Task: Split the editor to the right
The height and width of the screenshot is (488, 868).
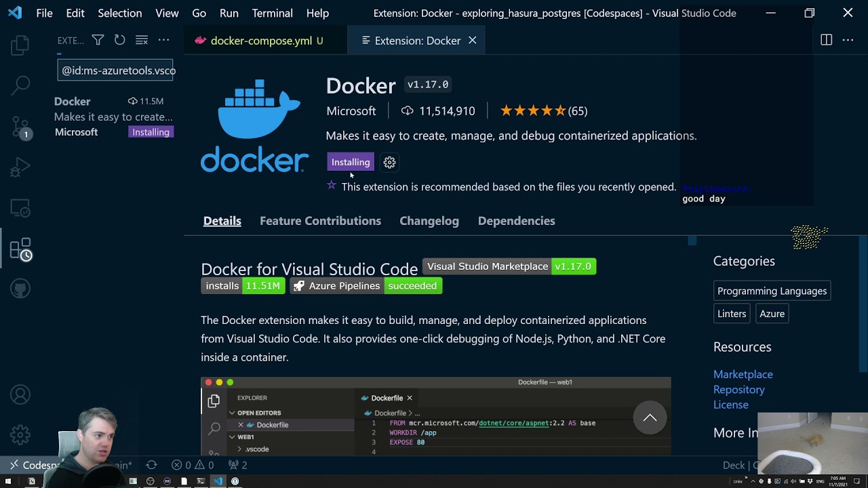Action: 826,41
